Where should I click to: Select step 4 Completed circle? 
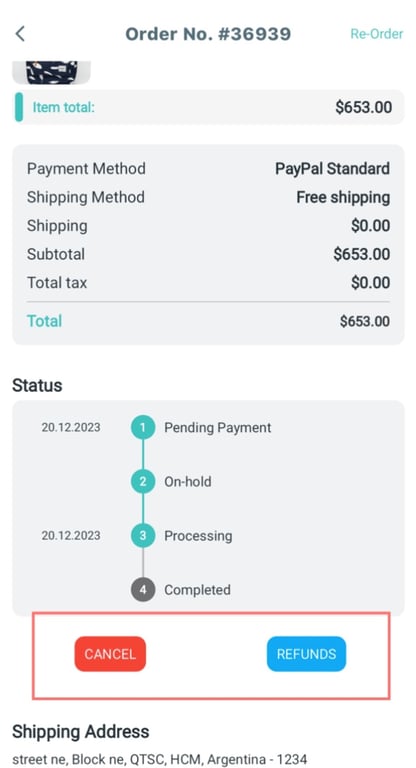(143, 590)
